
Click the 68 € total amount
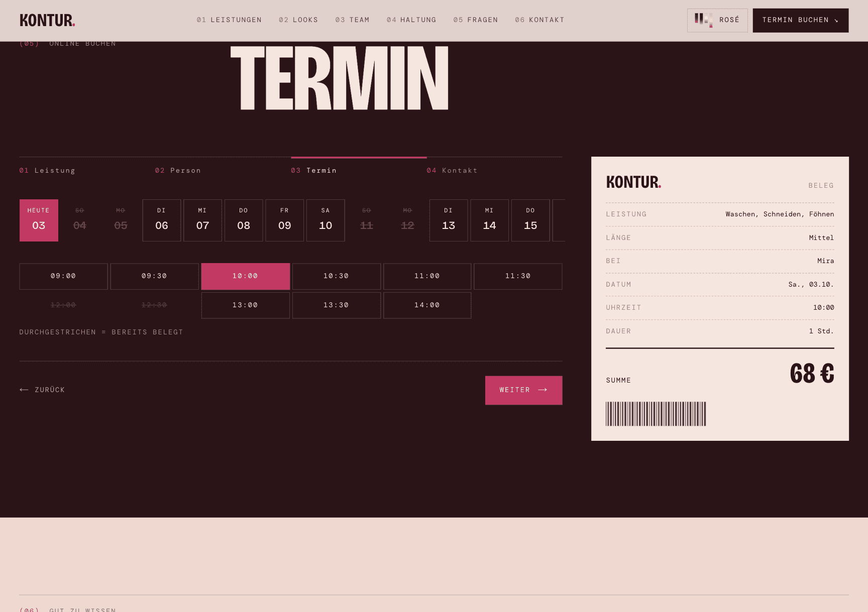pos(812,374)
